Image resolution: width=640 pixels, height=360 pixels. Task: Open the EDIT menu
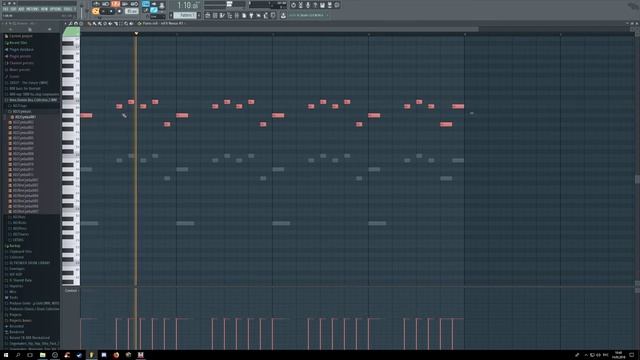[13, 9]
